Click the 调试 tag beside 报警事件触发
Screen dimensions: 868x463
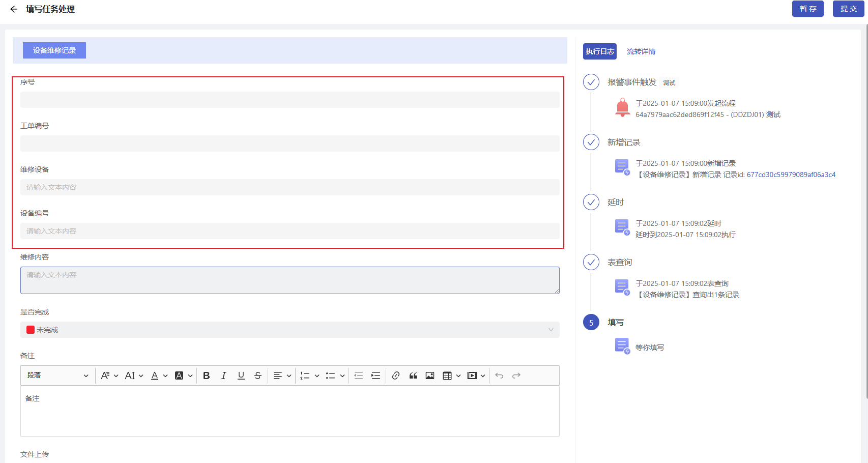pyautogui.click(x=669, y=82)
